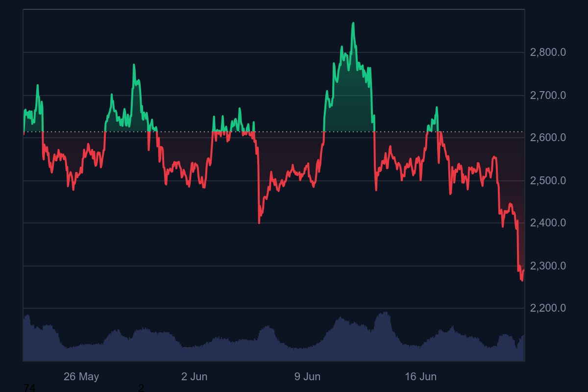
Task: Click the green shaded area under the tallest peak
Action: 350,98
